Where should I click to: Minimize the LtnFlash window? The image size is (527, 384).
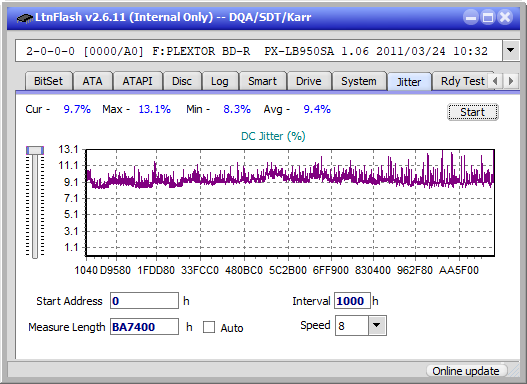coord(471,17)
